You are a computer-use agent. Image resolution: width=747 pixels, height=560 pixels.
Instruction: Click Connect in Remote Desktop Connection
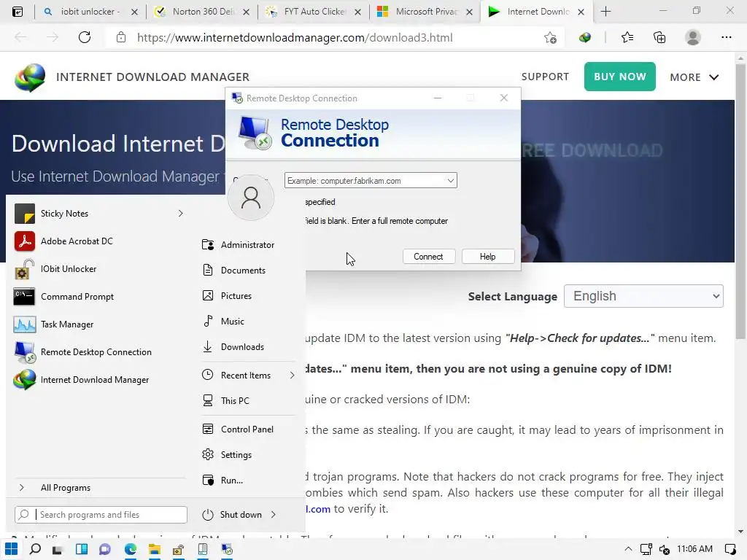coord(428,256)
